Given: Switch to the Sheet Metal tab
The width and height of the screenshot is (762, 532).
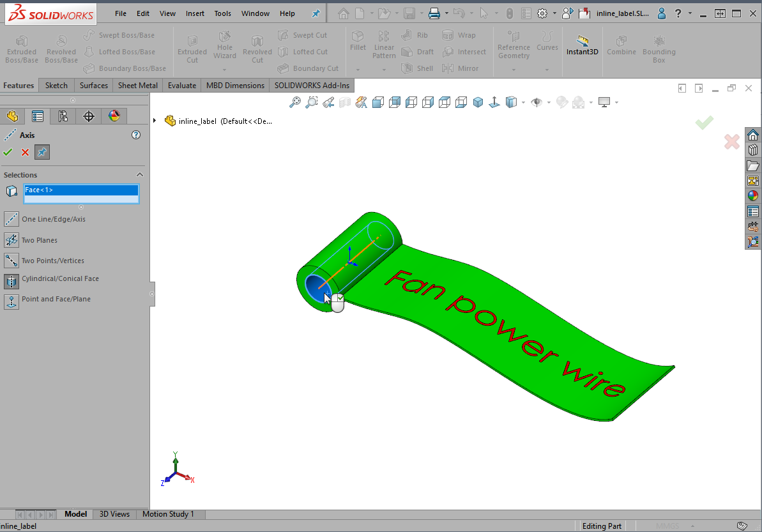Looking at the screenshot, I should 137,86.
